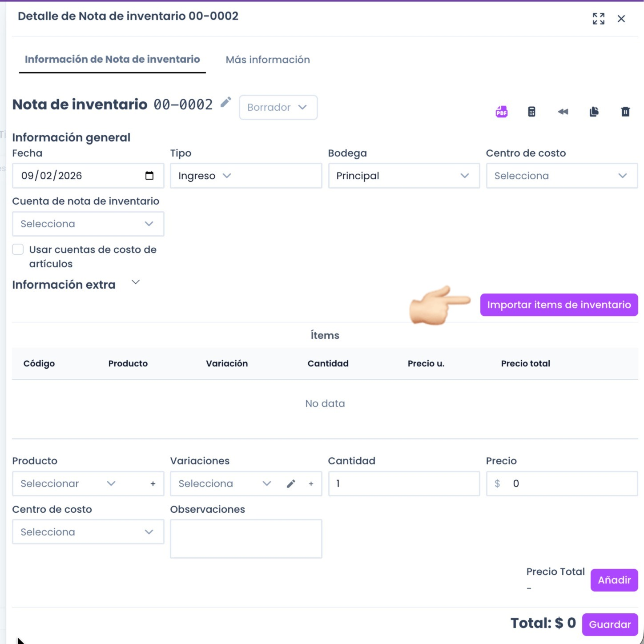
Task: Add a new product with the plus sign
Action: pyautogui.click(x=153, y=483)
